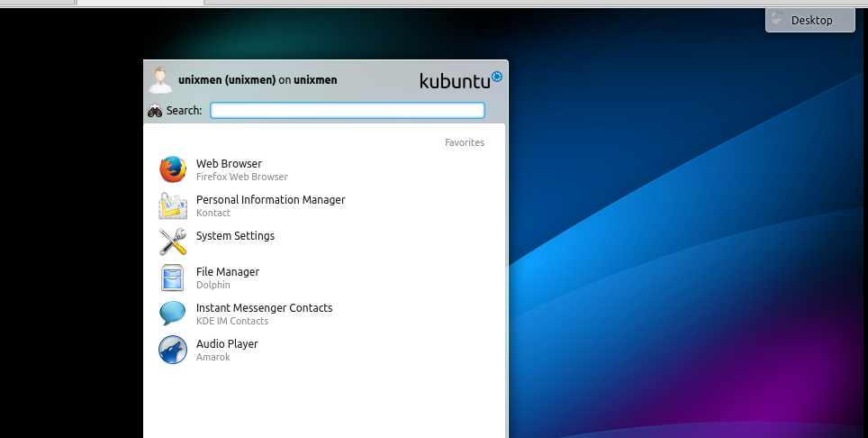Open the KDE IM Contacts speech bubble icon
The height and width of the screenshot is (438, 868).
click(173, 313)
